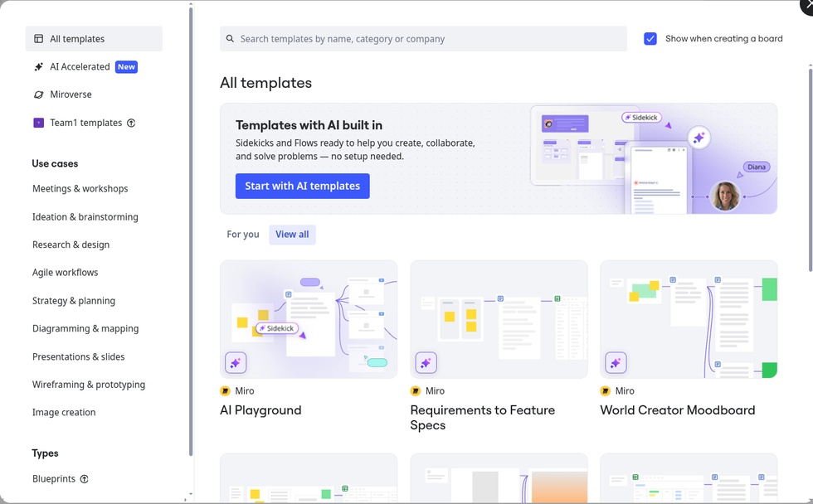Click the Types heading

coord(45,453)
